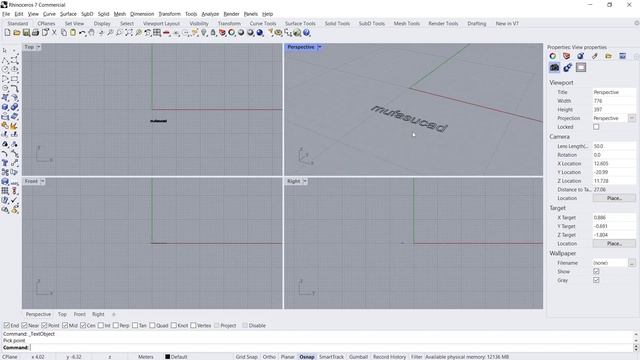Click the Lens Length input field
This screenshot has height=360, width=640.
point(613,146)
